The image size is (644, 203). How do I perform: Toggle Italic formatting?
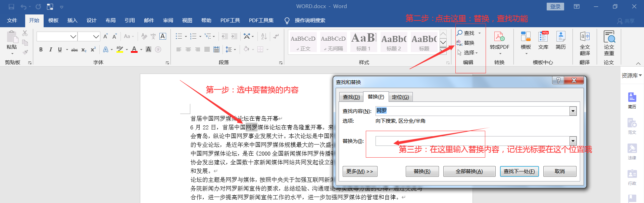point(50,49)
